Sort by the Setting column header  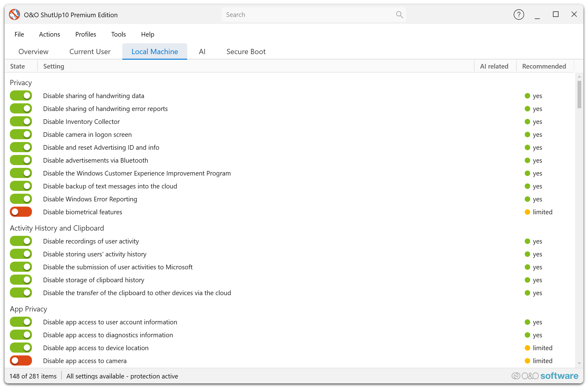tap(256, 66)
